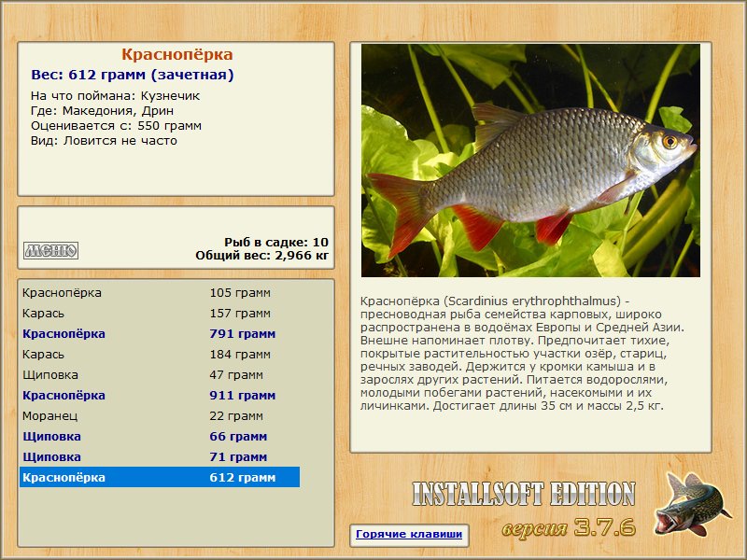Viewport: 747px width, 560px height.
Task: Select the Краснопёрка 911 грамм row
Action: (x=160, y=395)
